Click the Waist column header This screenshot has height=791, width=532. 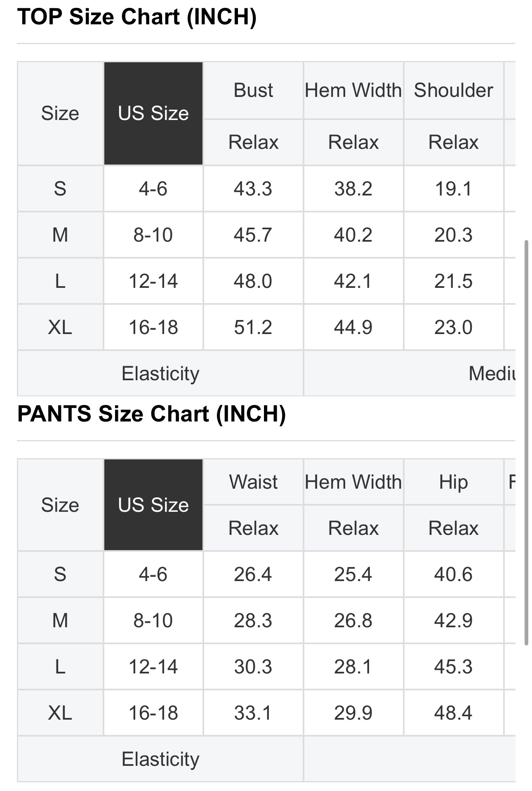pyautogui.click(x=253, y=482)
